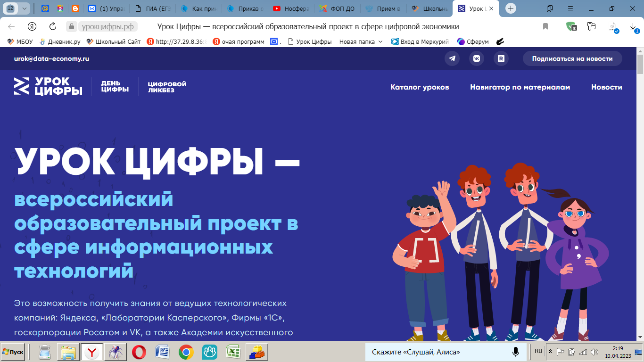
Task: Activate the Alice voice microphone icon
Action: [x=516, y=352]
